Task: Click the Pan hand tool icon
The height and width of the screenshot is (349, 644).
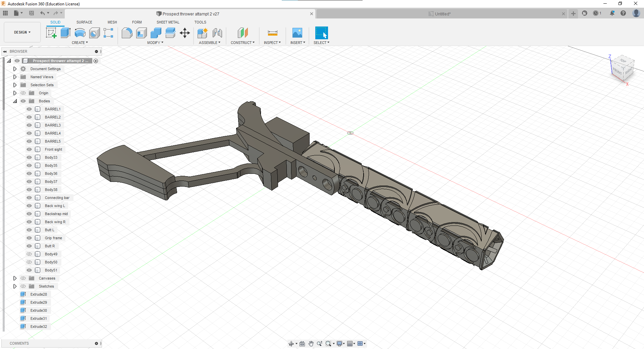Action: click(311, 343)
